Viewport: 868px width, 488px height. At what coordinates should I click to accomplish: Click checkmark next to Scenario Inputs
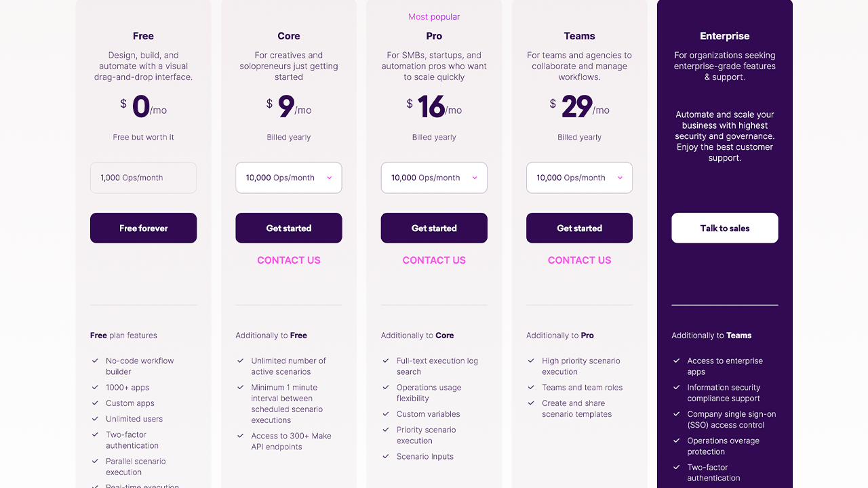click(x=386, y=457)
